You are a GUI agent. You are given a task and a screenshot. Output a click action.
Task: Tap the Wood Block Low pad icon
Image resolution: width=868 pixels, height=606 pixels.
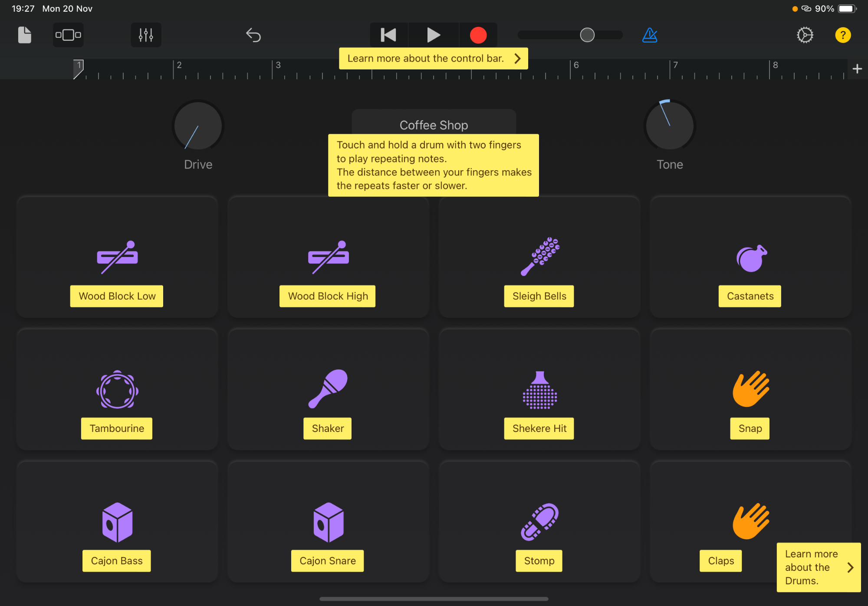[x=117, y=257]
